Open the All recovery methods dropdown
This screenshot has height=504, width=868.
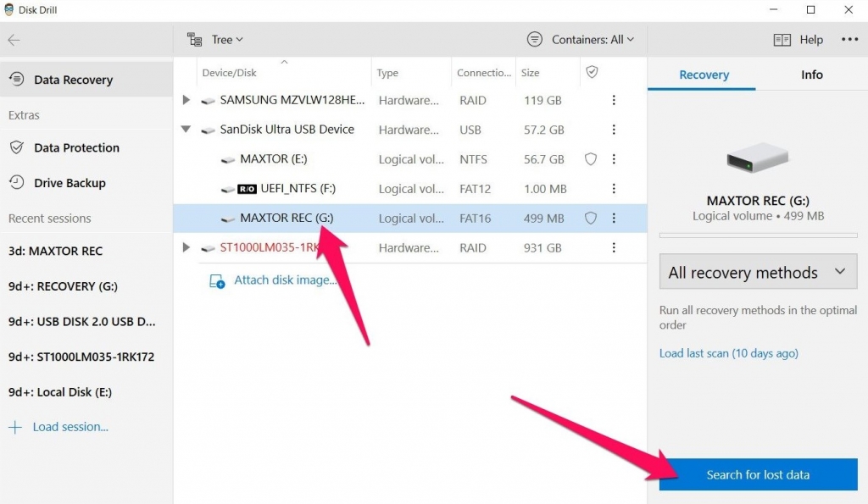757,272
